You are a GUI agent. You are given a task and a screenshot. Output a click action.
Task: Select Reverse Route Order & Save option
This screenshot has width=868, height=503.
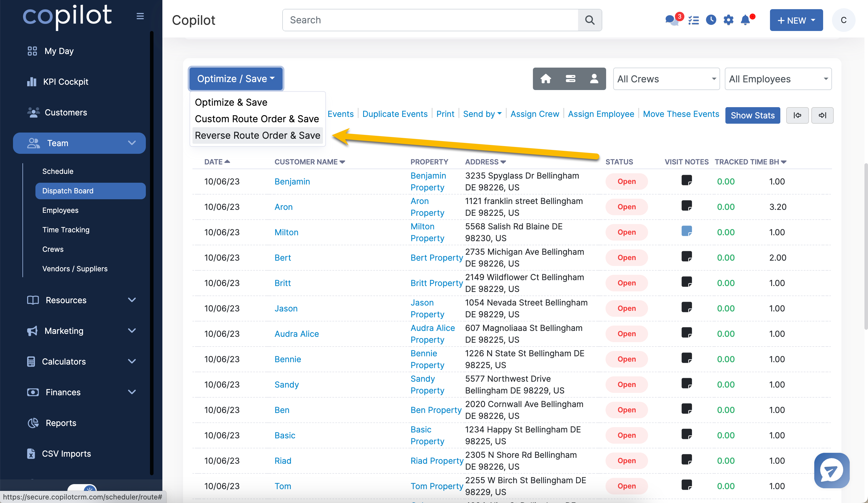(257, 135)
